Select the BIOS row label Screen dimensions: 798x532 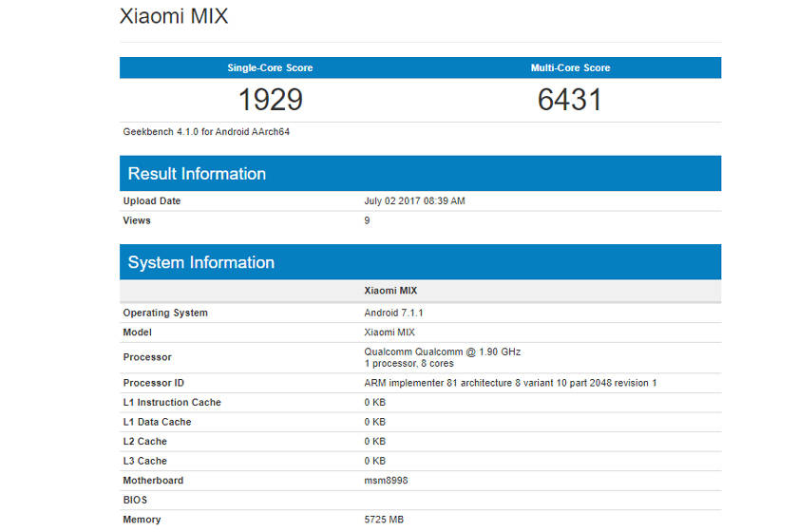(x=135, y=500)
